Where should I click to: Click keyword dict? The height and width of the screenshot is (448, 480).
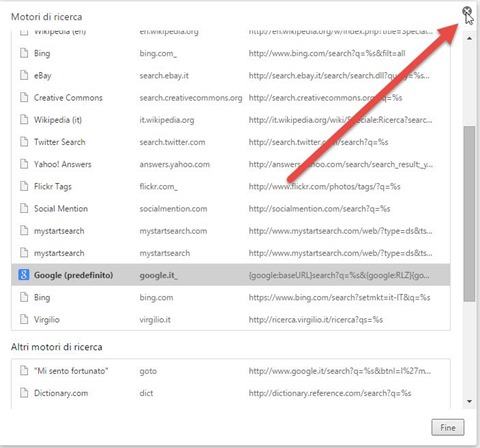146,393
